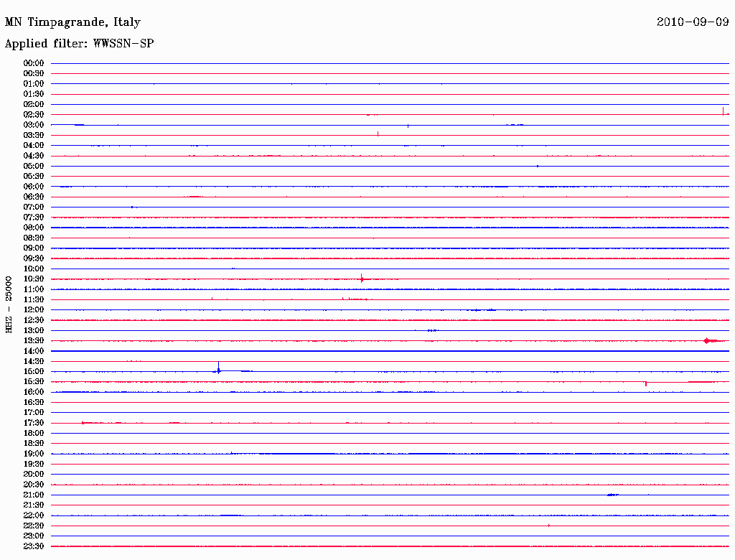735x560 pixels.
Task: Click the red burst ending the 13:30 trace
Action: point(711,340)
